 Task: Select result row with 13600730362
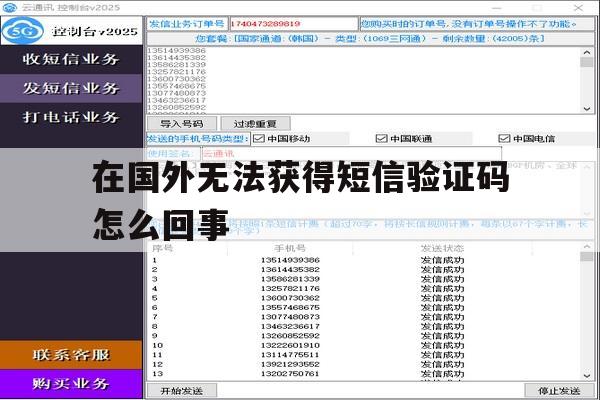point(364,298)
